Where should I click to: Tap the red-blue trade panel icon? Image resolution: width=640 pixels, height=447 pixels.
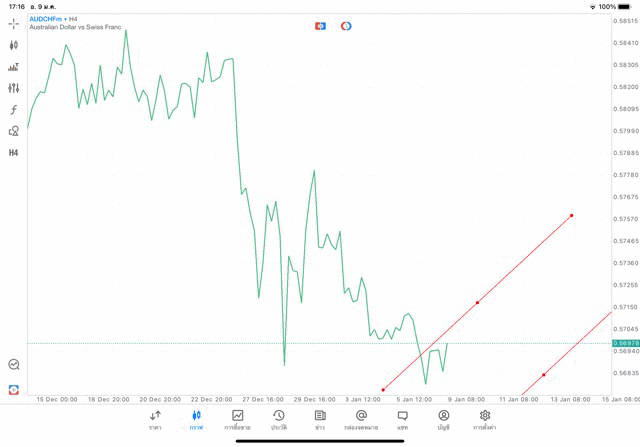point(320,26)
